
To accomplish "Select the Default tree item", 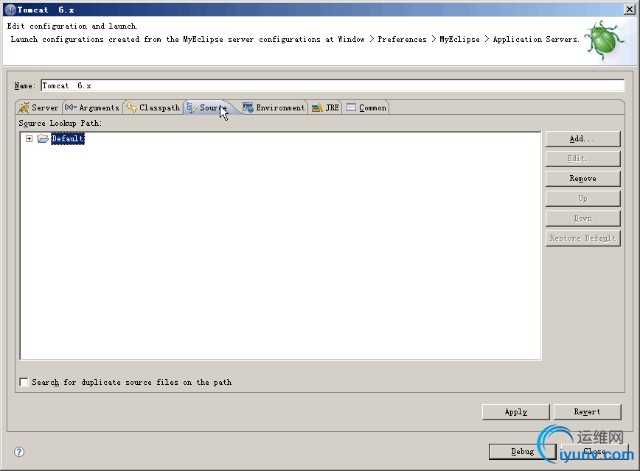I will 68,139.
